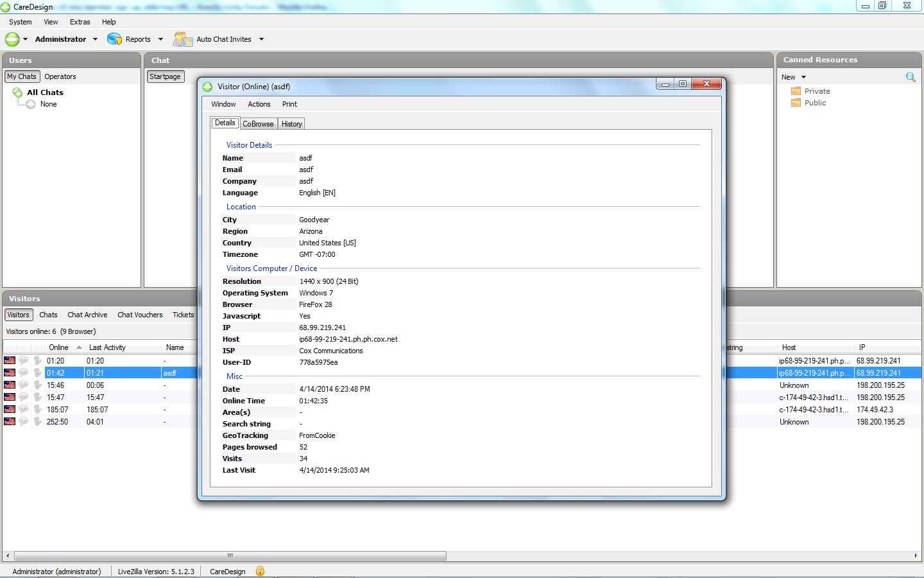Screen dimensions: 924x578
Task: Click hand icon in 252:50 visitor row
Action: pos(38,422)
